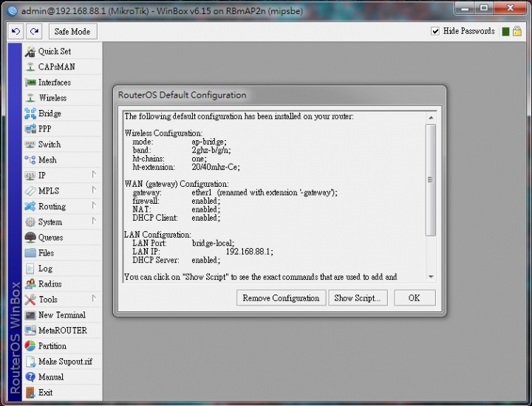Viewport: 532px width, 406px height.
Task: Click the Wireless antenna icon
Action: (x=30, y=98)
